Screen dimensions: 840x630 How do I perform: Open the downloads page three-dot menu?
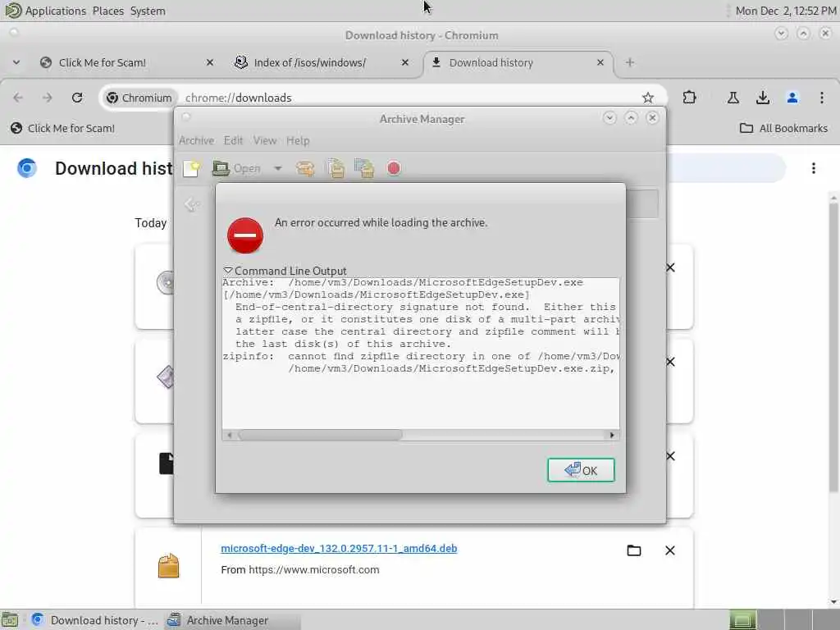(x=813, y=168)
